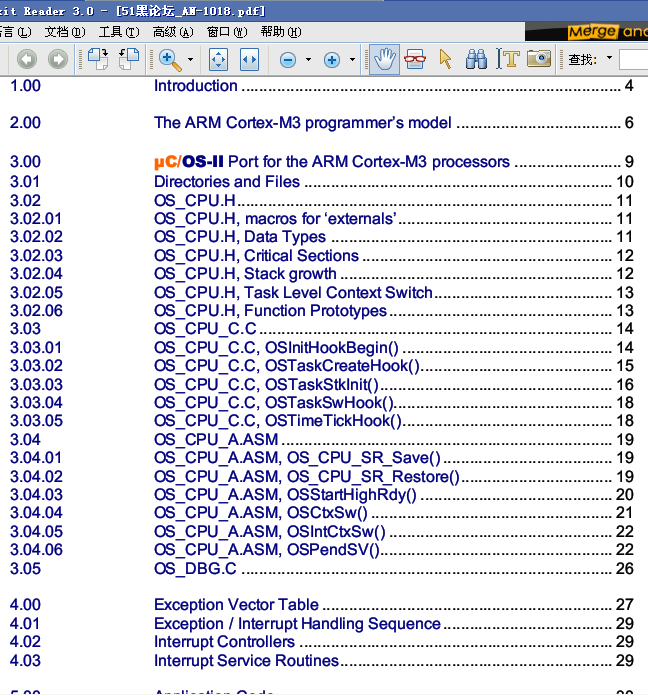Click the Merge advertisement banner

coord(586,32)
